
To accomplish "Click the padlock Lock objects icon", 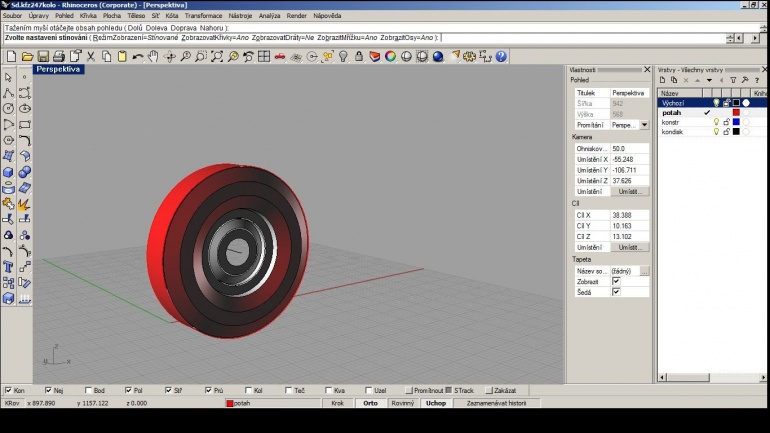I will point(359,56).
